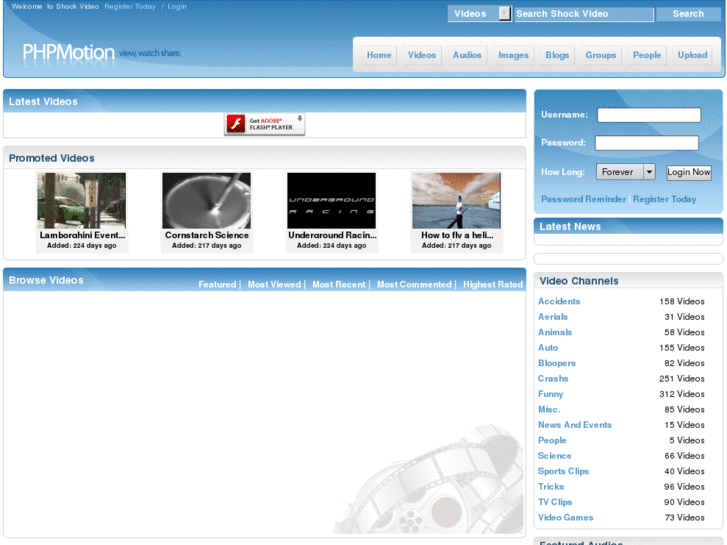Viewport: 727px width, 545px height.
Task: Click Register Today link in login box
Action: [664, 199]
